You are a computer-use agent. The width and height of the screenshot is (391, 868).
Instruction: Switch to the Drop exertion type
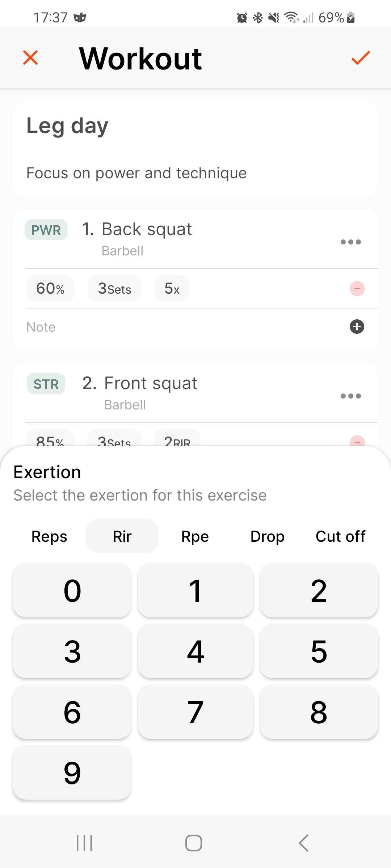click(x=268, y=536)
